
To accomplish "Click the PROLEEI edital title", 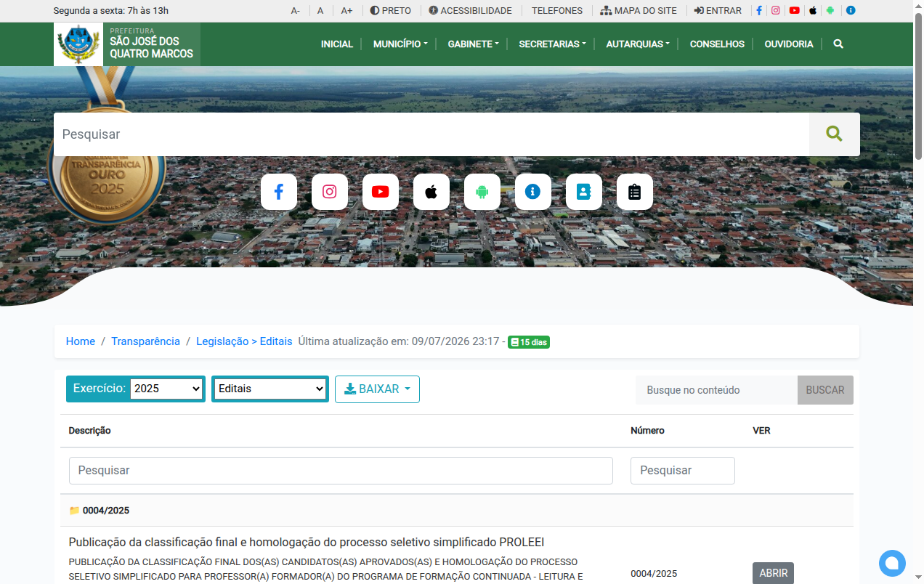I will (x=307, y=543).
